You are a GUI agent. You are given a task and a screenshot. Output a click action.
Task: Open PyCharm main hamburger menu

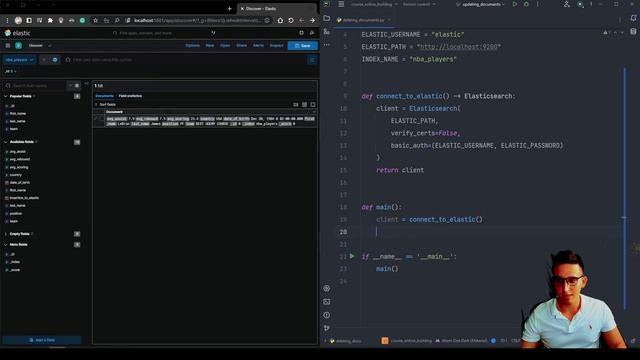(x=341, y=4)
